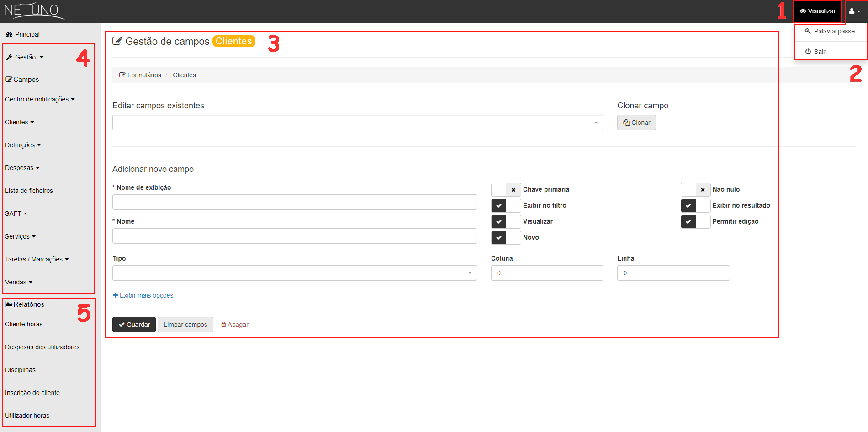Expand the Serviços sidebar menu
Image resolution: width=868 pixels, height=432 pixels.
20,236
